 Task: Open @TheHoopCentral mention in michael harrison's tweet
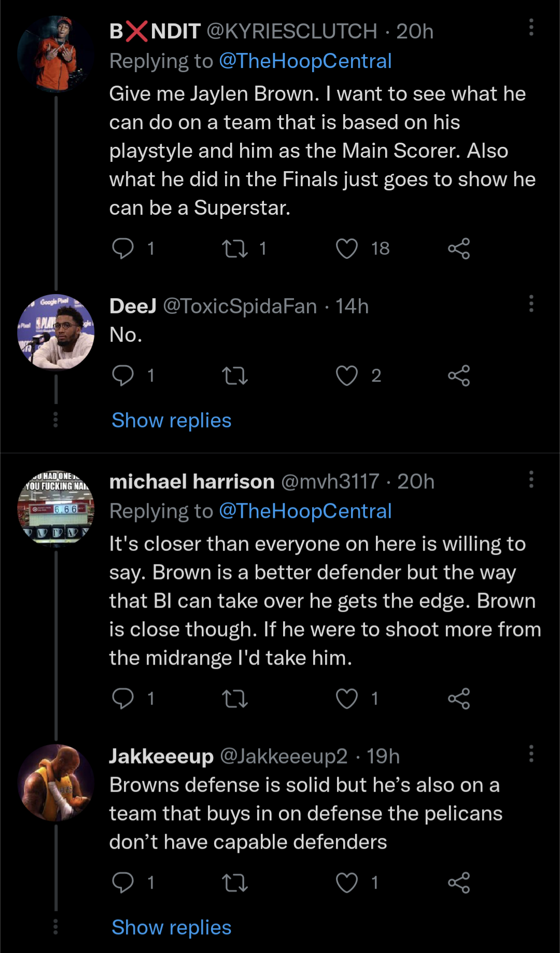point(305,511)
